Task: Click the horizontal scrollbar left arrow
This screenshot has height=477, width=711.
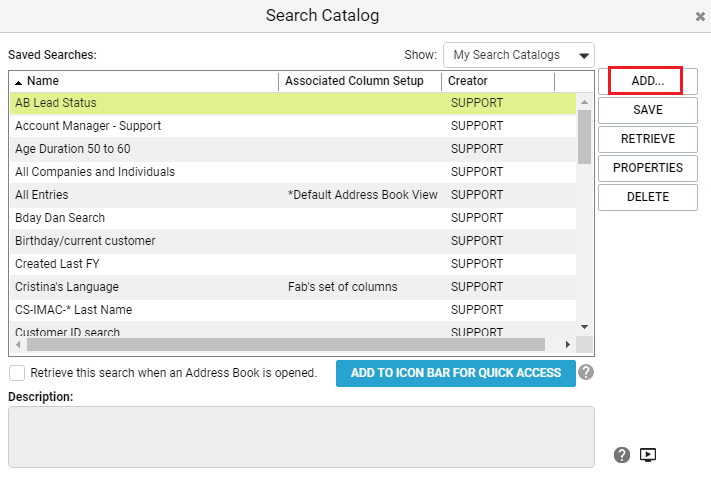Action: coord(18,345)
